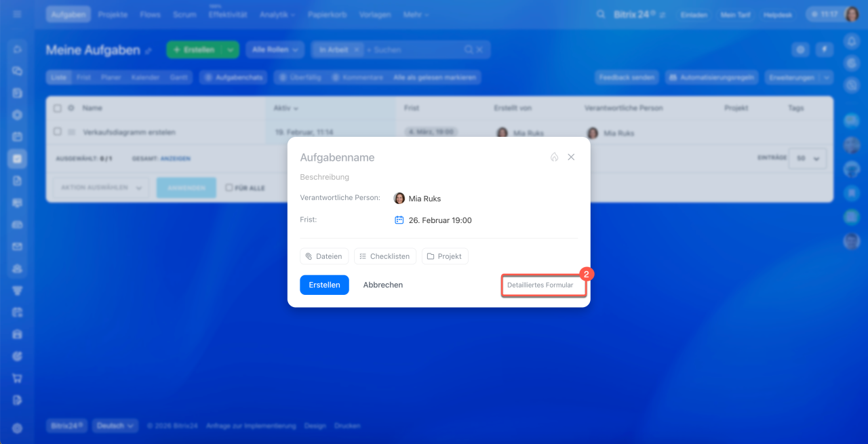Open the Deutsch language dropdown in footer
The image size is (868, 444).
(x=116, y=426)
